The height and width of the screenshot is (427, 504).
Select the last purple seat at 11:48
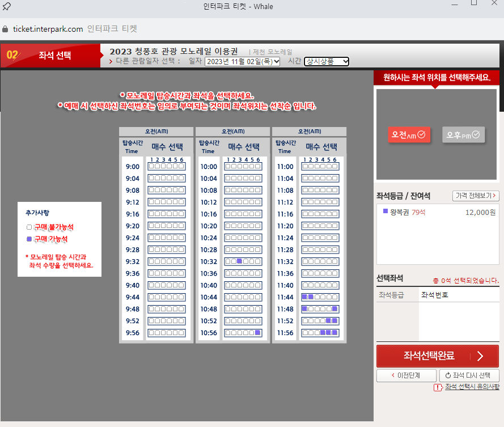point(334,309)
